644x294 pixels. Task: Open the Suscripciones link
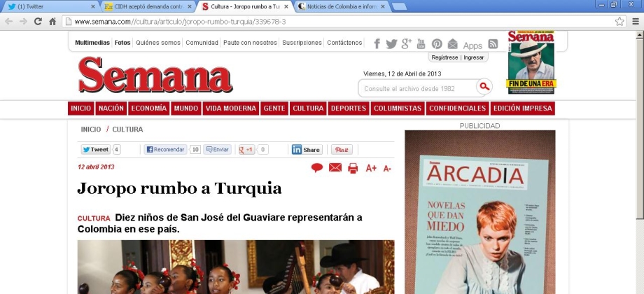coord(302,43)
